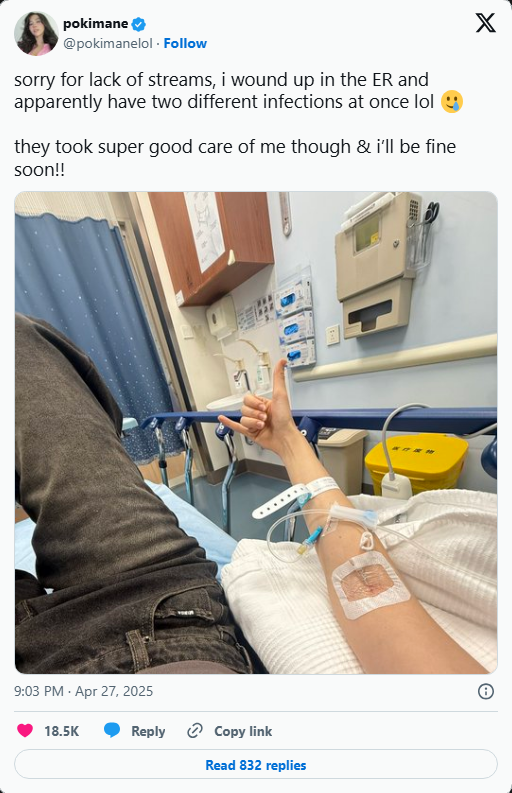
Task: Click the blue verified badge
Action: 139,24
